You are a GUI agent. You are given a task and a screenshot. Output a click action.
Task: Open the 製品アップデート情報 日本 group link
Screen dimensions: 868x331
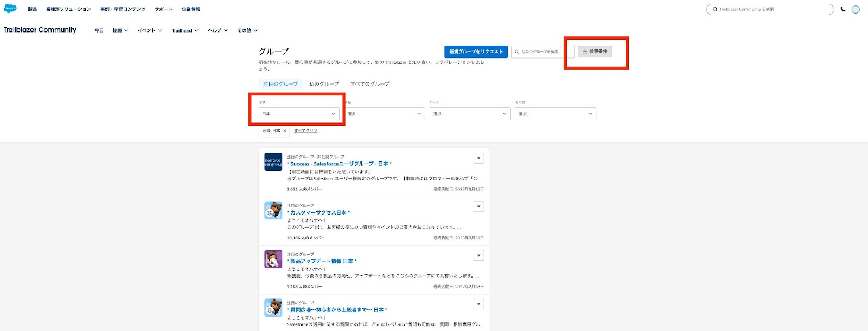click(322, 261)
